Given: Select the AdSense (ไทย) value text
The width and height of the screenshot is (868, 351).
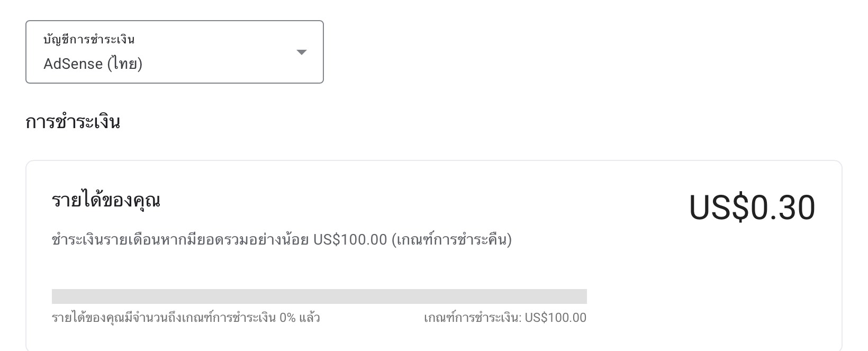Looking at the screenshot, I should [93, 64].
